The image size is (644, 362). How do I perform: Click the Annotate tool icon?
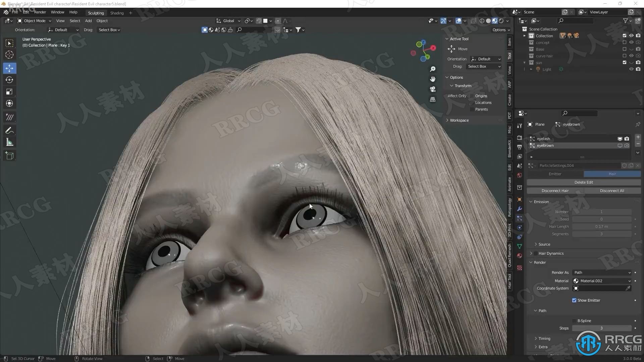(10, 130)
